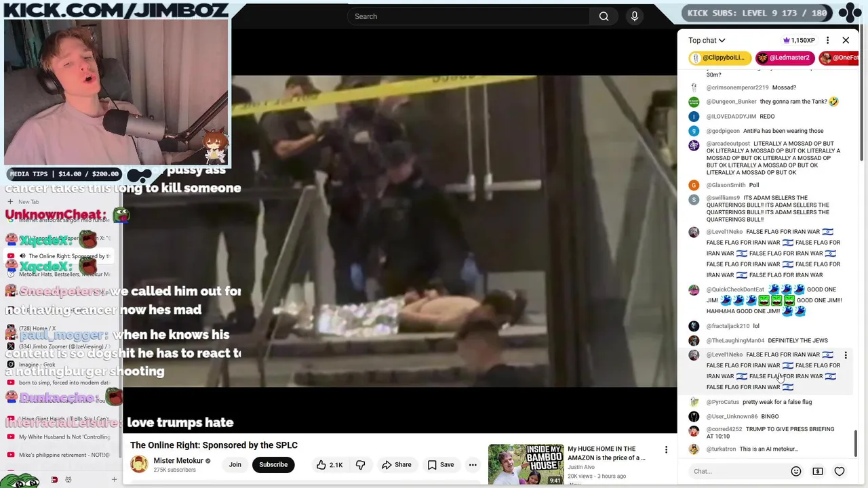Image resolution: width=868 pixels, height=488 pixels.
Task: Open more actions next to Save
Action: [x=473, y=464]
